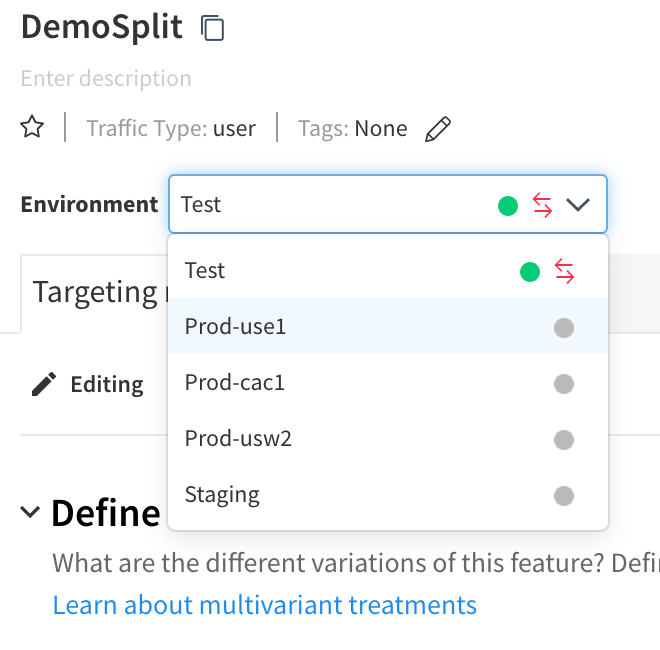
Task: Click the Enter description field
Action: [106, 79]
